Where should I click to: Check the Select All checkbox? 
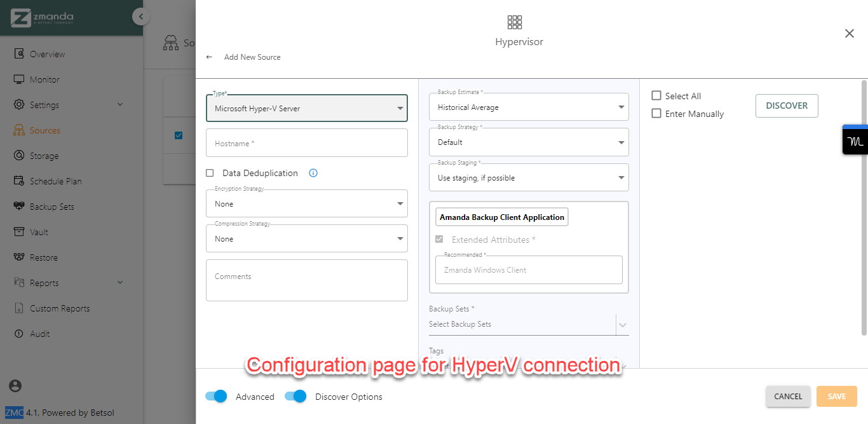click(x=656, y=96)
